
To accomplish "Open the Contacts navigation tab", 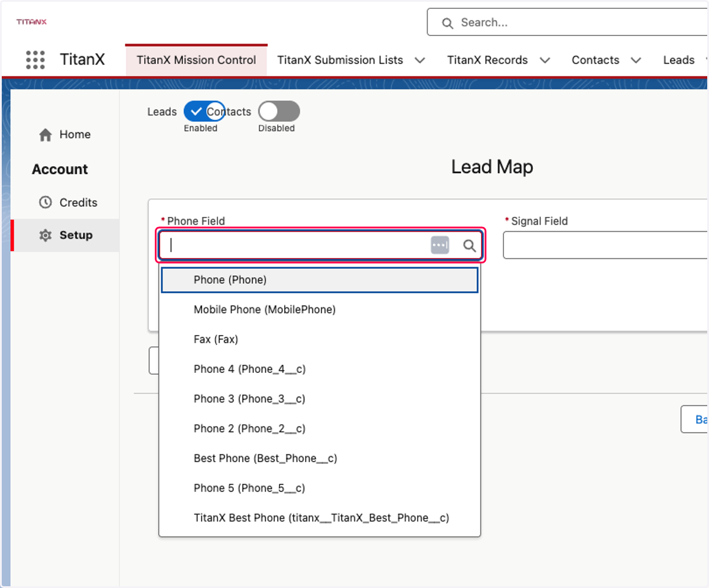I will [596, 60].
